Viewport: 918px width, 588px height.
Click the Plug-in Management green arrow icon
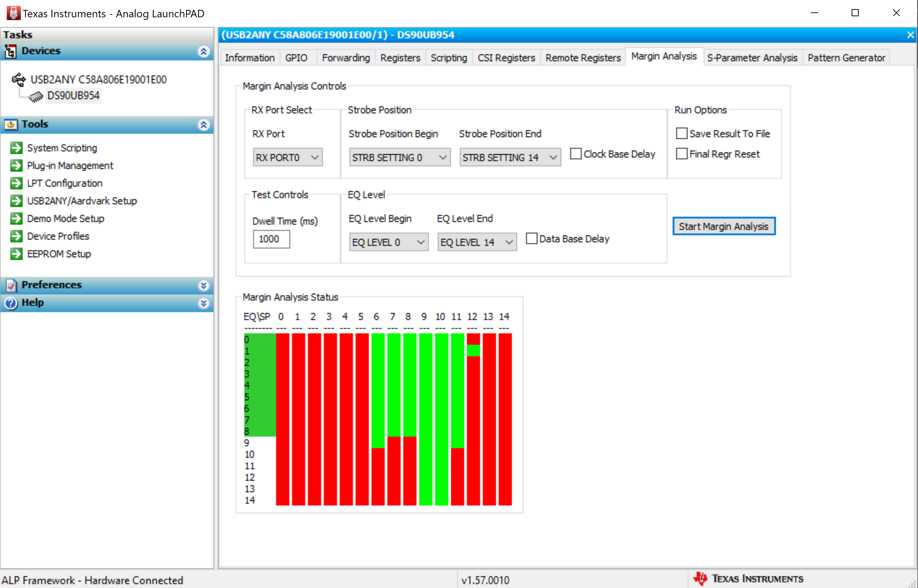[16, 165]
